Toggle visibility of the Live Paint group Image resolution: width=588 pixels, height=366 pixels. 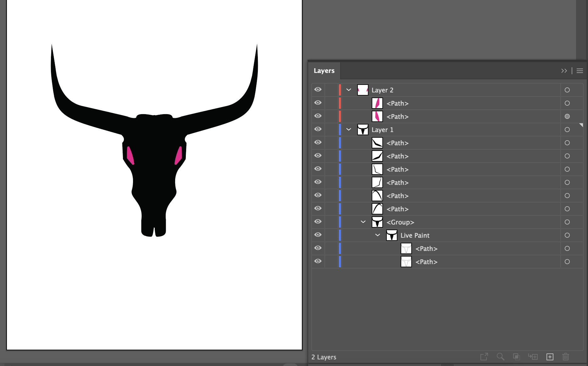tap(318, 235)
